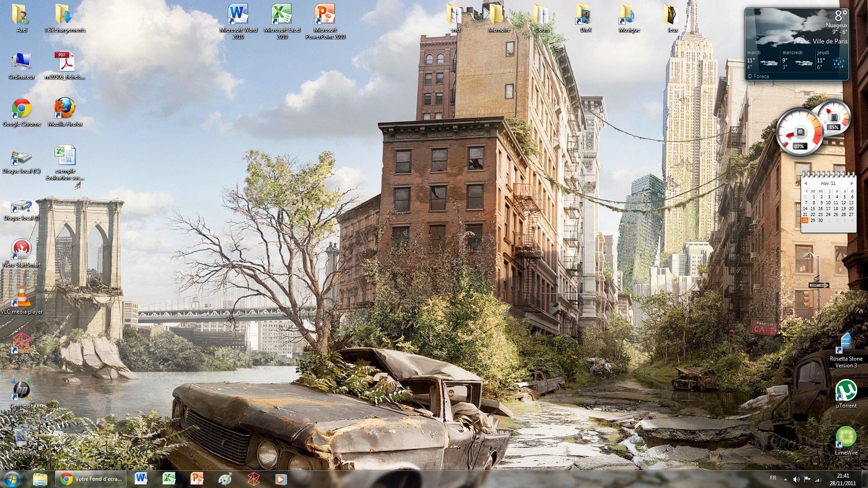Select day 29 in calendar gadget
The width and height of the screenshot is (868, 488).
coord(813,221)
